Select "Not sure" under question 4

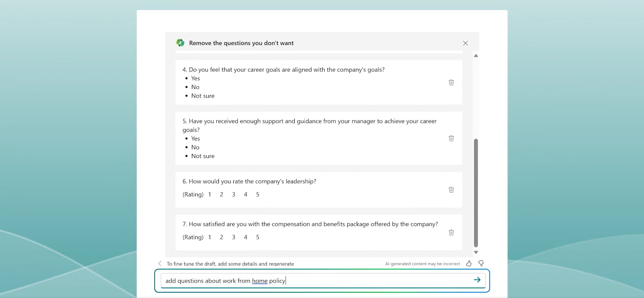point(203,96)
